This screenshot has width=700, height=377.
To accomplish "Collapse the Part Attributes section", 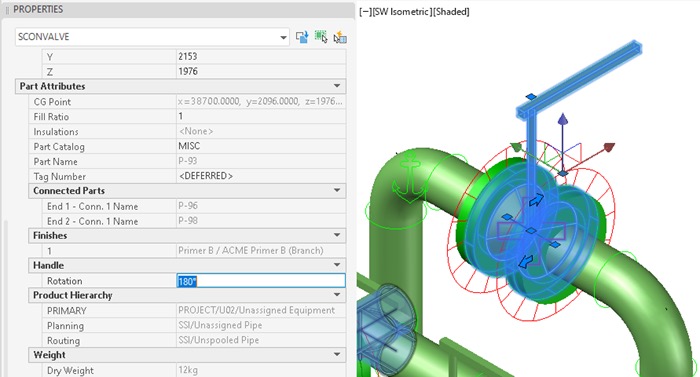I will 337,86.
